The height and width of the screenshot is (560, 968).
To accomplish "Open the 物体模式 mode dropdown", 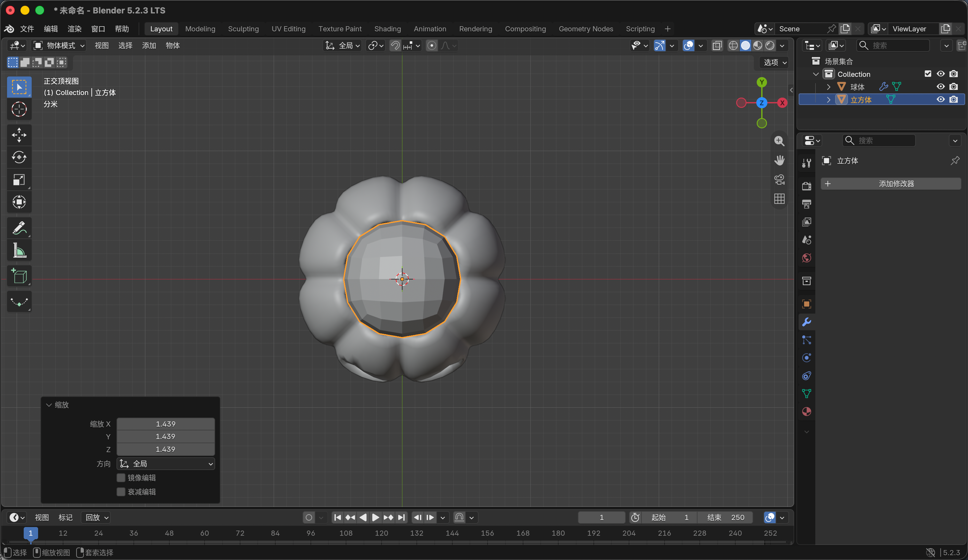I will (x=59, y=46).
